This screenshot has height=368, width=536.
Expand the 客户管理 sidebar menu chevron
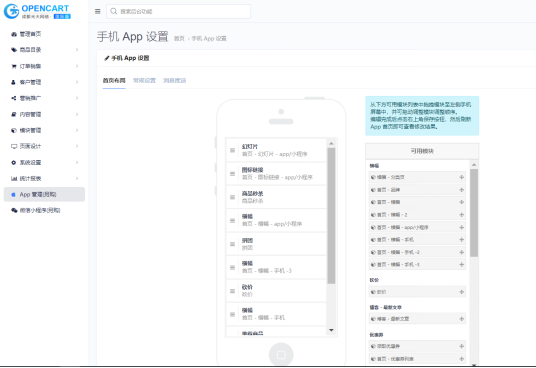(77, 82)
